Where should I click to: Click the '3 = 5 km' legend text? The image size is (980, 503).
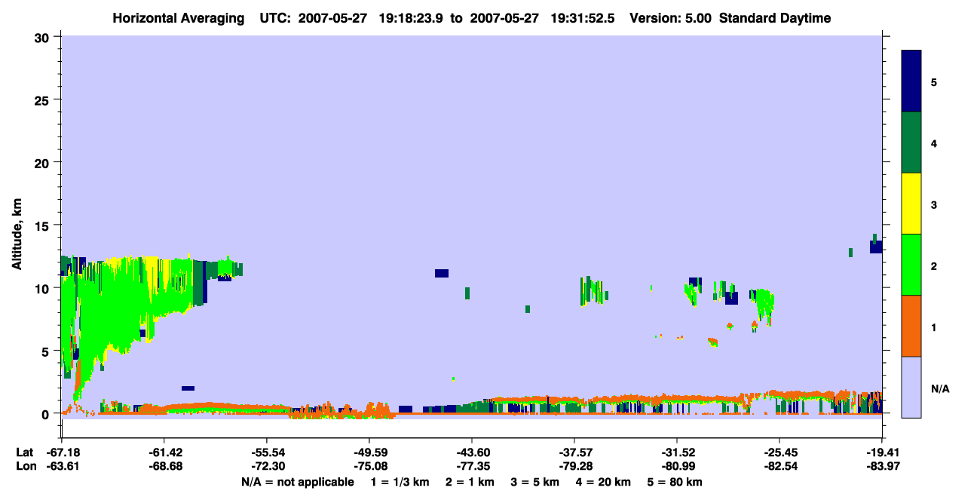[x=535, y=482]
